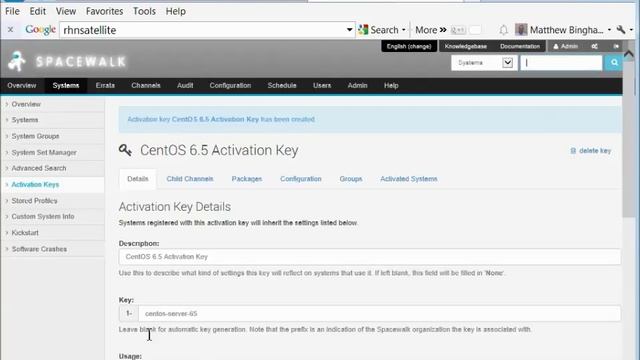The image size is (640, 360).
Task: Click the Description input field
Action: click(x=370, y=257)
